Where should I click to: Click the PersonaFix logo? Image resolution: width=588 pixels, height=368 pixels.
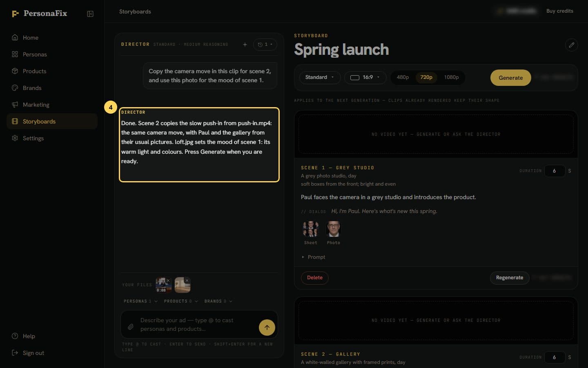click(39, 13)
